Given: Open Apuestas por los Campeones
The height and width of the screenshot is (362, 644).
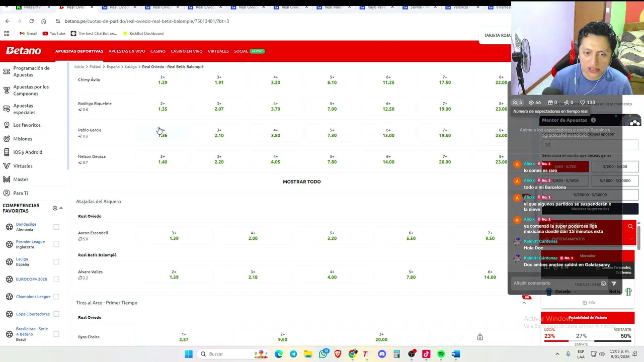Looking at the screenshot, I should tap(31, 90).
